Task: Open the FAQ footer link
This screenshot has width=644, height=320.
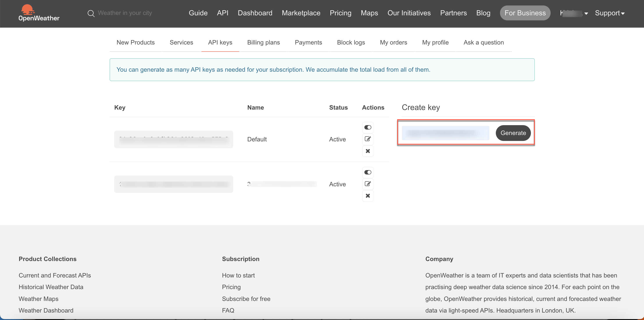Action: (x=228, y=311)
